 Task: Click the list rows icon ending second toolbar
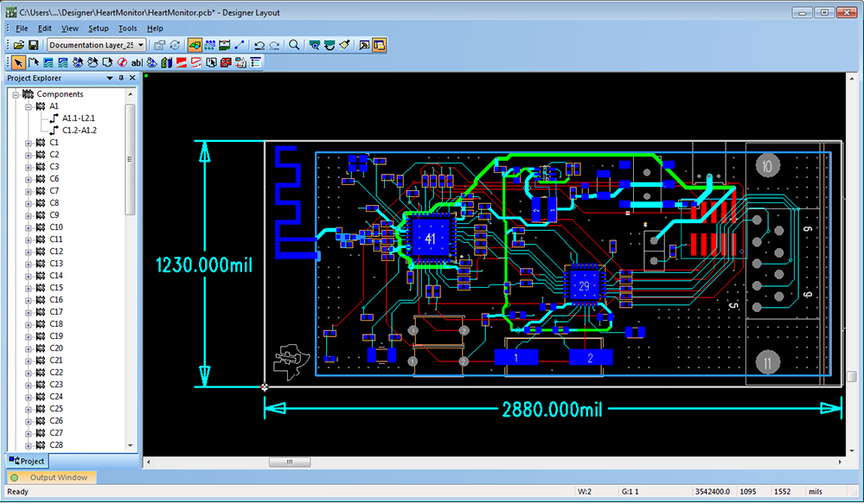click(256, 62)
